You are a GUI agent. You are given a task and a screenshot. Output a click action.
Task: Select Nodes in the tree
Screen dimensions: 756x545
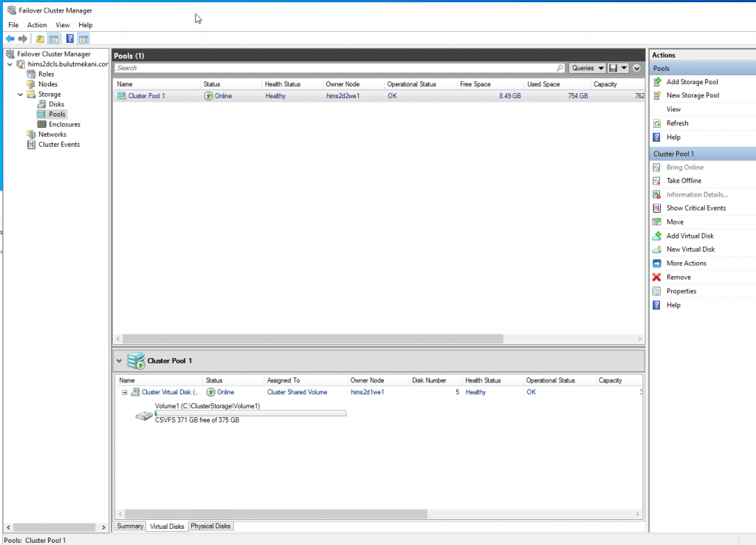(48, 84)
